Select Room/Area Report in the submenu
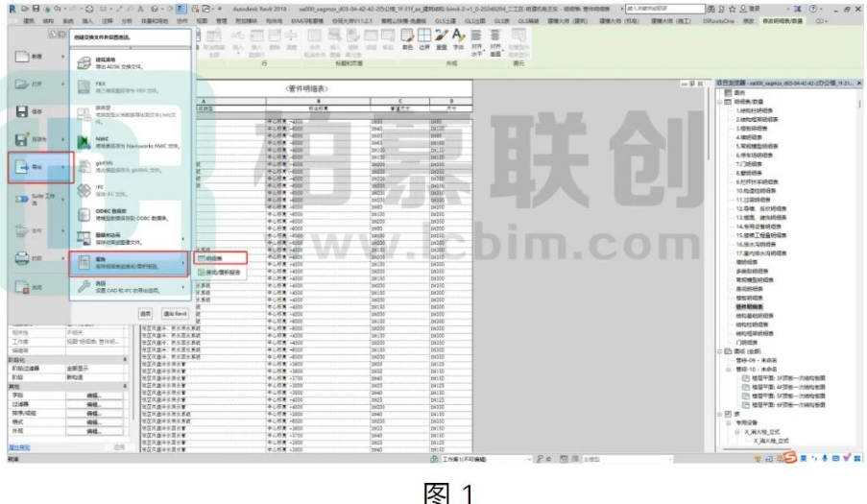The width and height of the screenshot is (867, 504). 220,273
